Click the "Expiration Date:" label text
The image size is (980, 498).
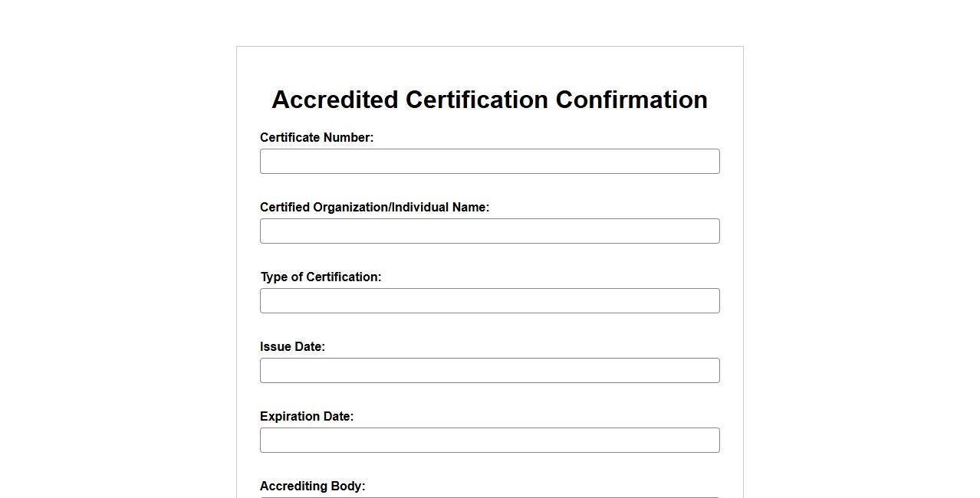pos(307,417)
